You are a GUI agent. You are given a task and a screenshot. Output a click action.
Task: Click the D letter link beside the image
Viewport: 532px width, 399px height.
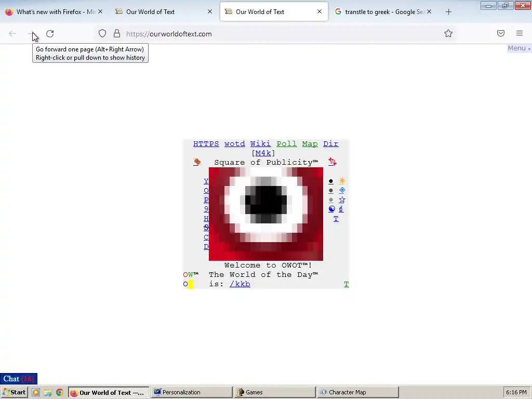tap(206, 247)
